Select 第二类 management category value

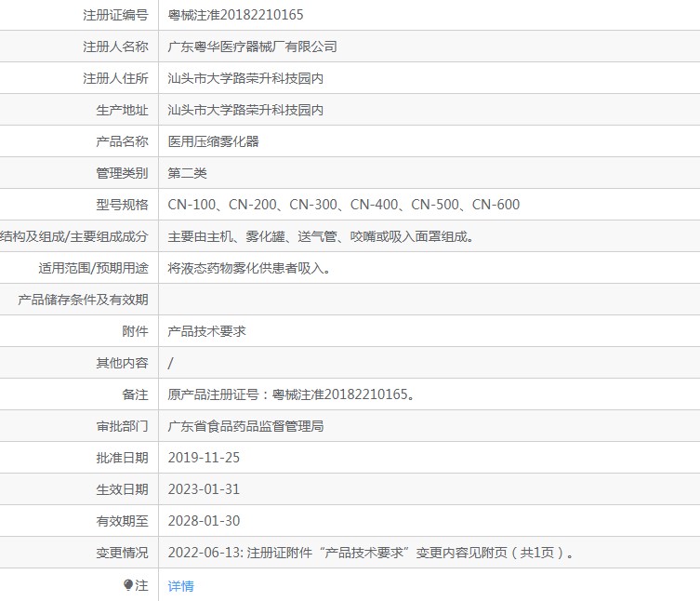pyautogui.click(x=187, y=173)
